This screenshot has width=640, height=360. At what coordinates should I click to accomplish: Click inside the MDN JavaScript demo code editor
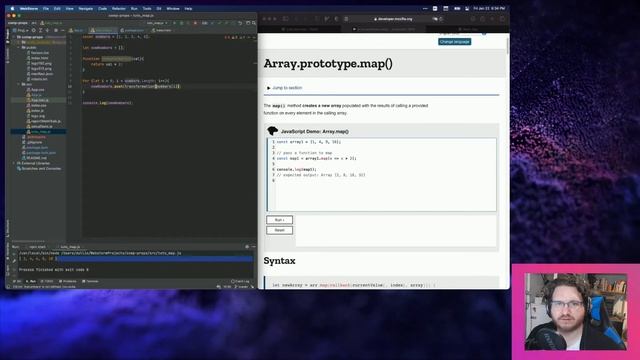point(382,175)
